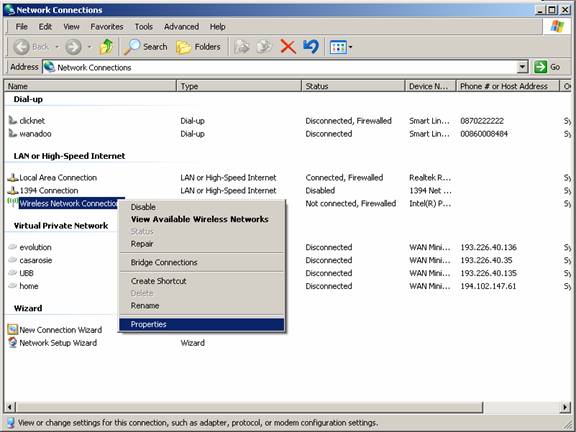Toggle the Folders pane button

198,47
